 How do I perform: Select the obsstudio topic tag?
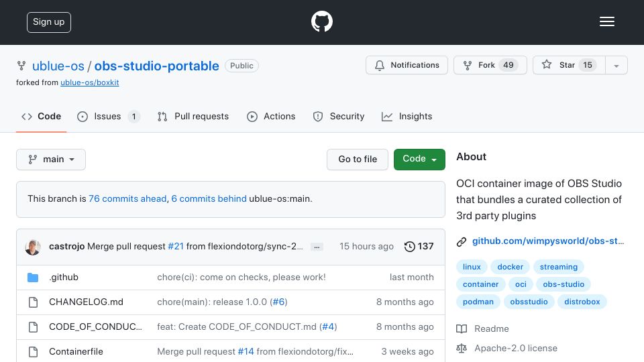[x=529, y=302]
